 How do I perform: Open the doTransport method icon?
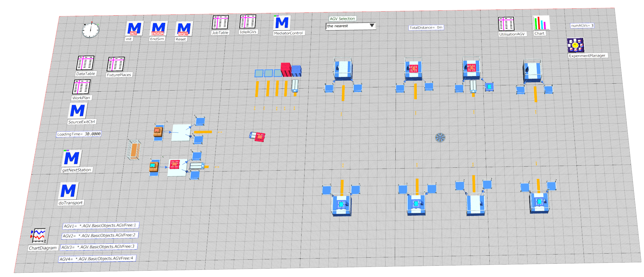click(68, 191)
